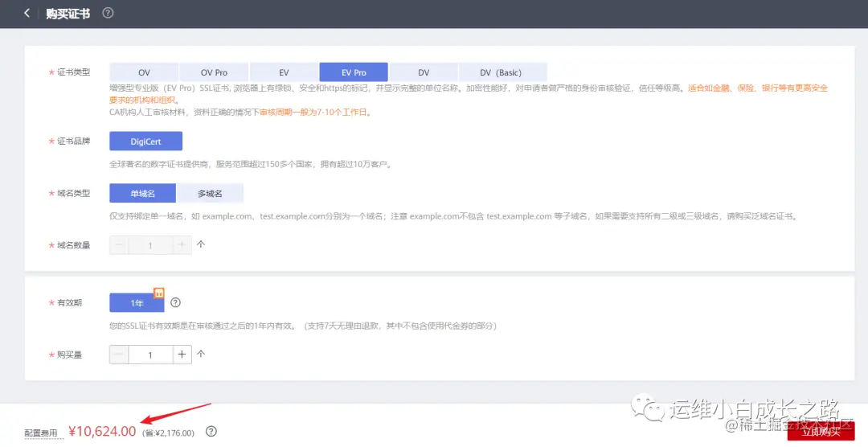
Task: Choose the DigiCert brand
Action: click(x=145, y=141)
